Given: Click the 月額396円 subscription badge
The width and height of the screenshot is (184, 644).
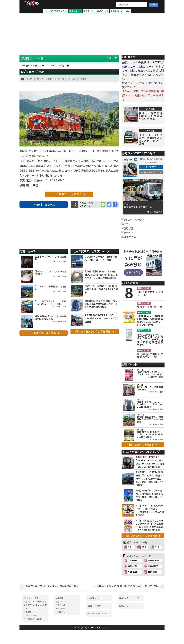Looking at the screenshot, I should tap(133, 272).
